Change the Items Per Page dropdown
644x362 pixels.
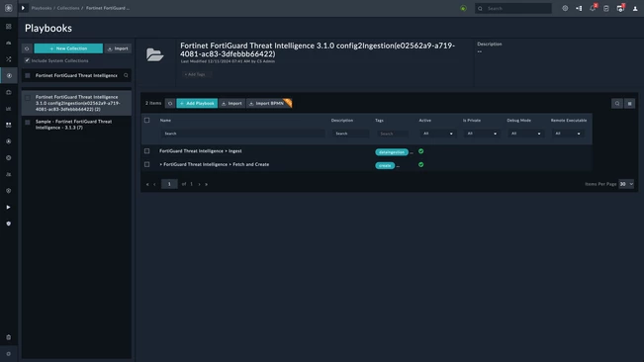click(x=626, y=184)
